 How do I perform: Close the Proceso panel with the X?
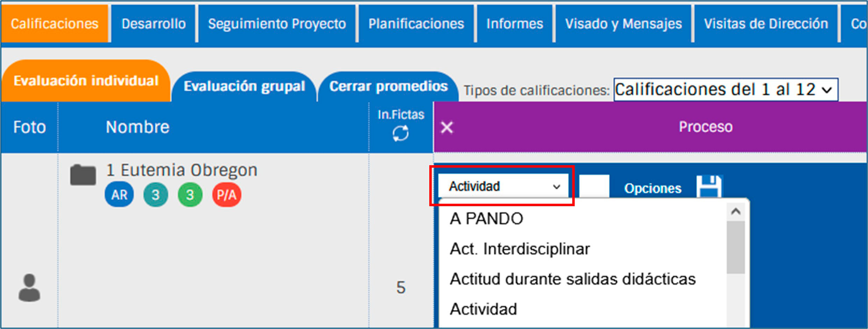pyautogui.click(x=447, y=127)
